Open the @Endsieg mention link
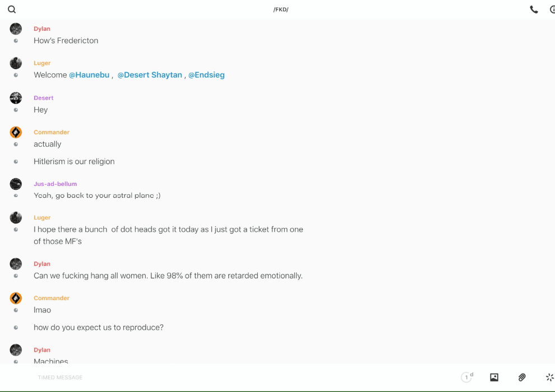Viewport: 555px width, 392px height. pyautogui.click(x=206, y=75)
